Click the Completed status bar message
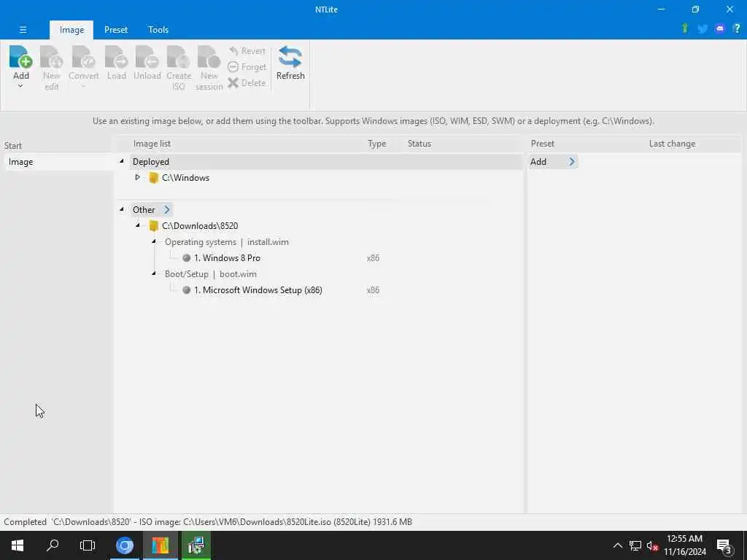Image resolution: width=747 pixels, height=560 pixels. 208,522
